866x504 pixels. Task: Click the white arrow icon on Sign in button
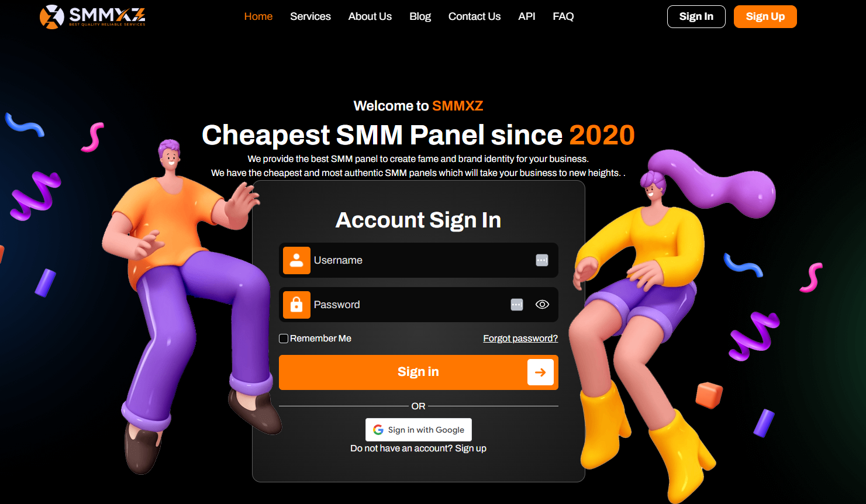coord(540,372)
